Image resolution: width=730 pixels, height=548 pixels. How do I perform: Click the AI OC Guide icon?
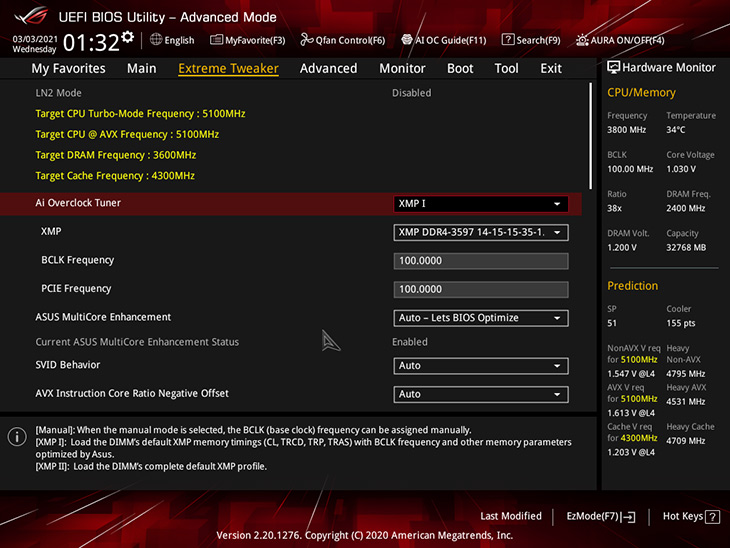click(407, 40)
